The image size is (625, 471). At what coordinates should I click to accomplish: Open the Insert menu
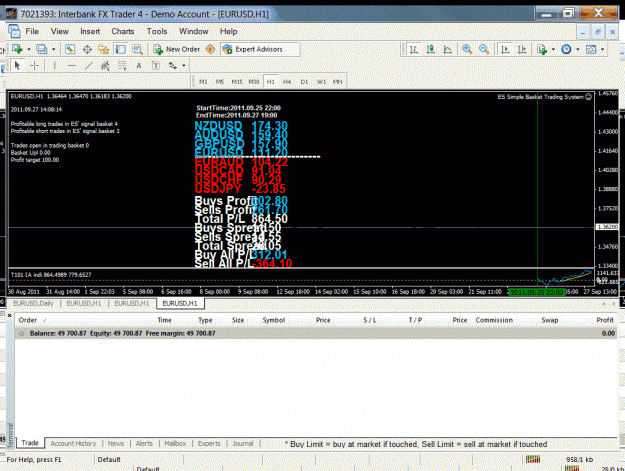[x=90, y=31]
